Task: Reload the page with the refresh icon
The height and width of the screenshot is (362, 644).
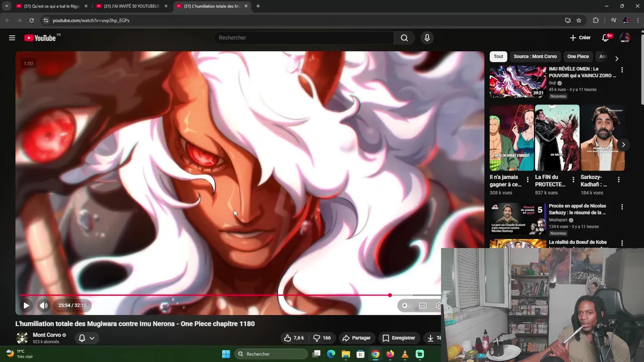Action: coord(31,21)
